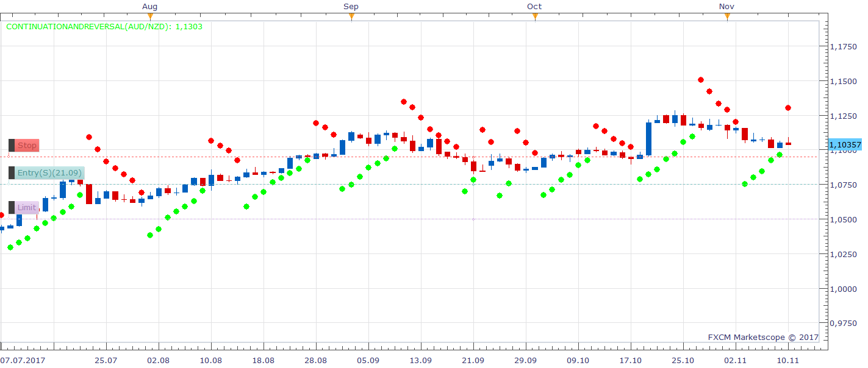Viewport: 868px width, 368px height.
Task: Click the 1,0000 price axis value
Action: pos(842,289)
